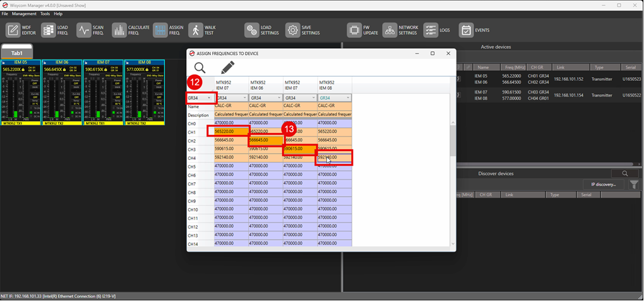Click the MTK952 TX2 footer of IEM 06 panel
The width and height of the screenshot is (644, 301).
point(63,123)
